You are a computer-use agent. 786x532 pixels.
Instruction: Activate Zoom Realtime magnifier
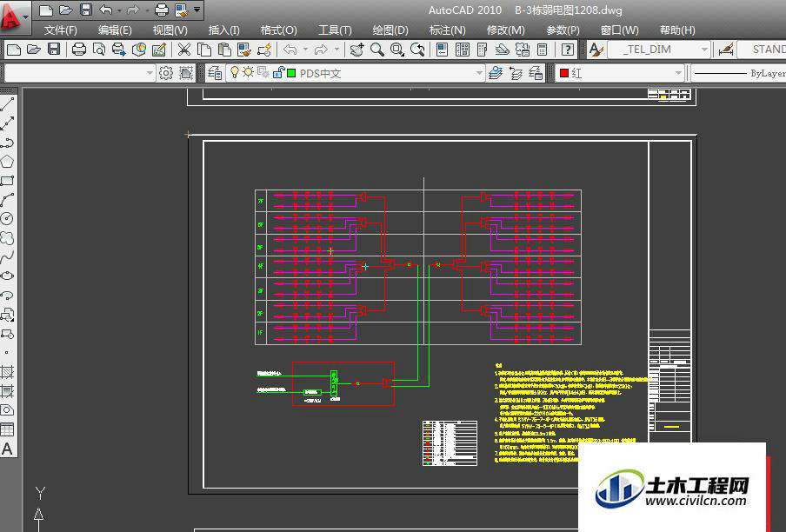tap(377, 49)
